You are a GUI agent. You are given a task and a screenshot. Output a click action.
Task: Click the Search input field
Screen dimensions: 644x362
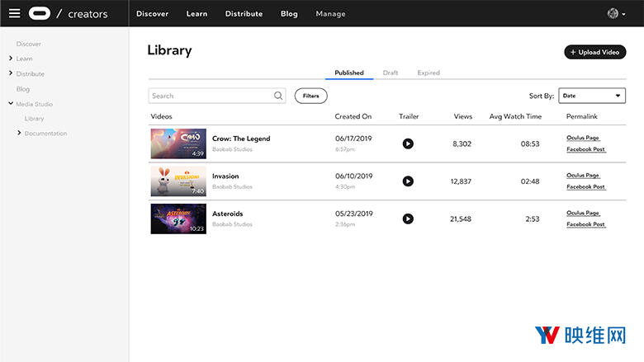pyautogui.click(x=211, y=96)
